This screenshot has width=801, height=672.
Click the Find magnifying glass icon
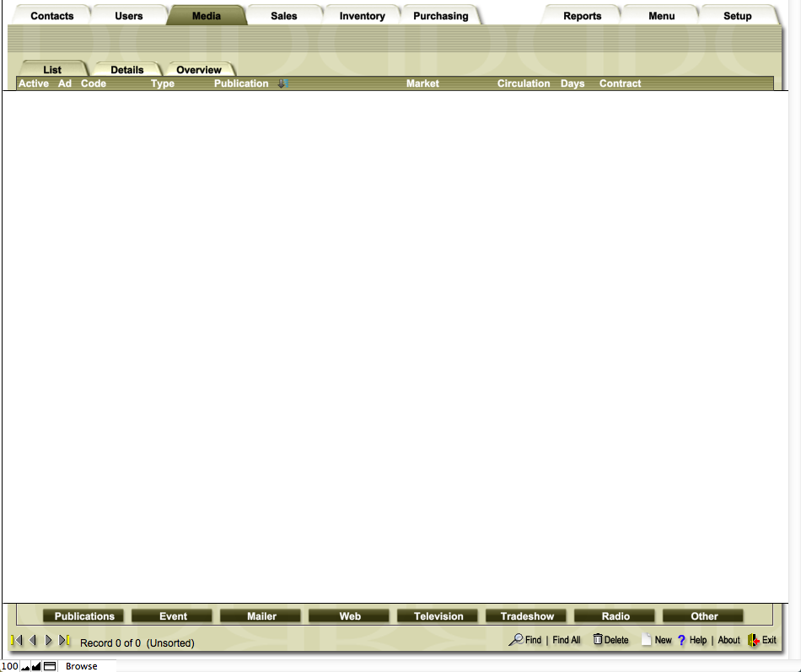click(x=515, y=640)
